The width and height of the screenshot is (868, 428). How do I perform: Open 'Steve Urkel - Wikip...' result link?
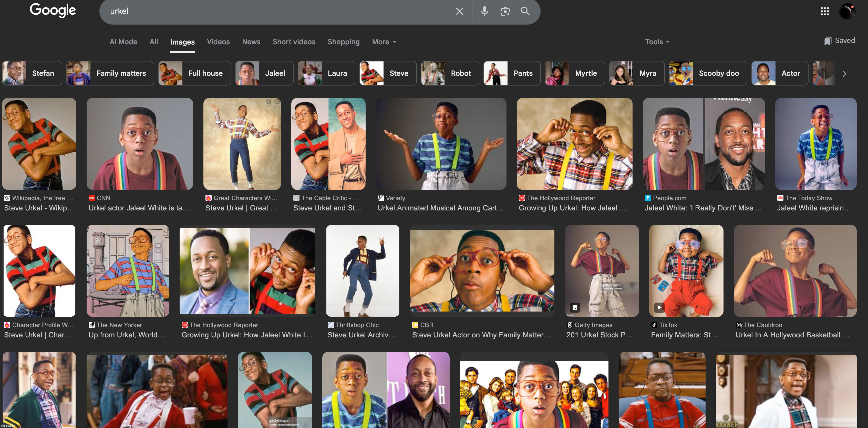click(39, 208)
